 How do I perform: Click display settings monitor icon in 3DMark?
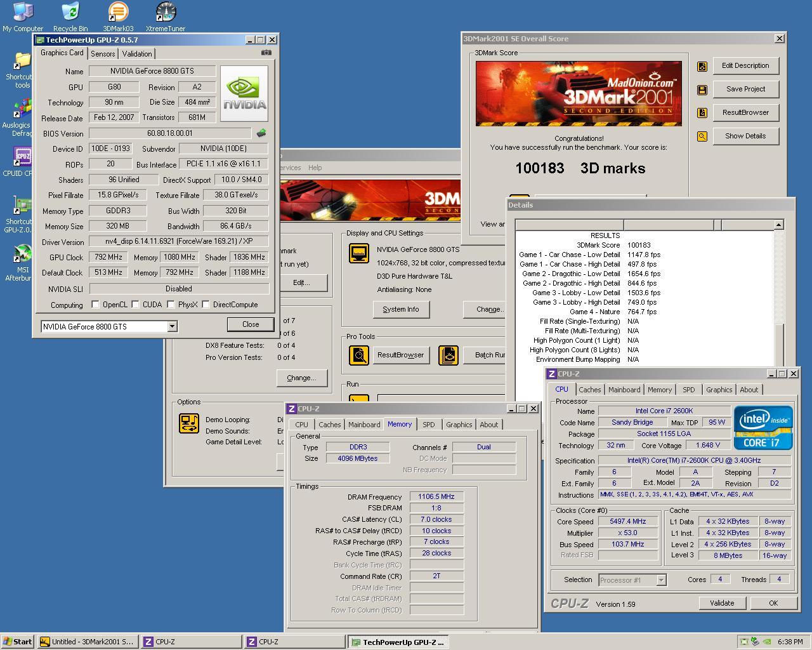point(359,253)
